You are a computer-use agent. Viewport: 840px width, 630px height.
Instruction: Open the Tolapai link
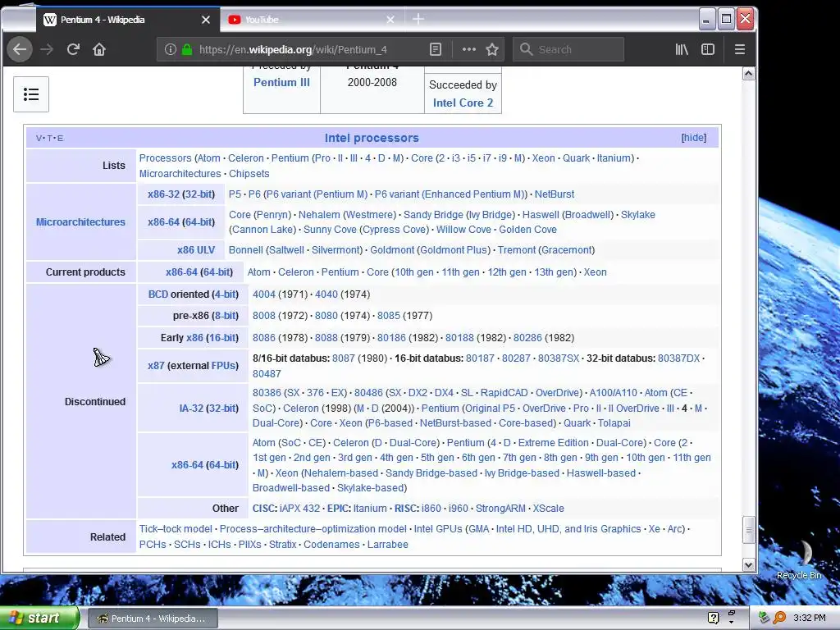(614, 422)
